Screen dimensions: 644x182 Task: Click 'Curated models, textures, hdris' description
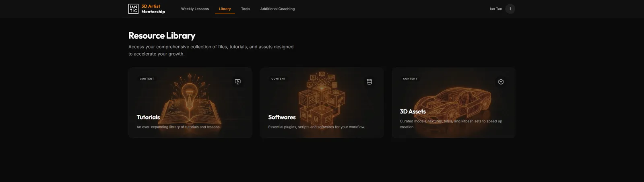coord(451,124)
